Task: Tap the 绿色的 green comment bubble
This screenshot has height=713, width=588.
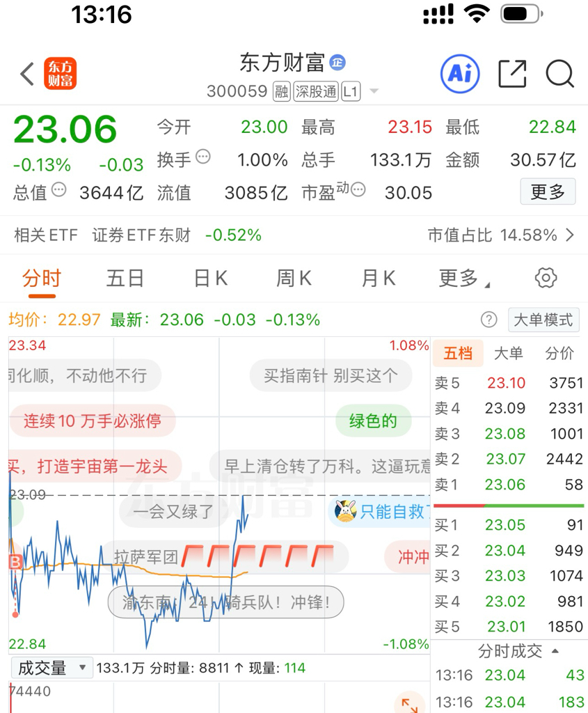Action: pos(373,421)
